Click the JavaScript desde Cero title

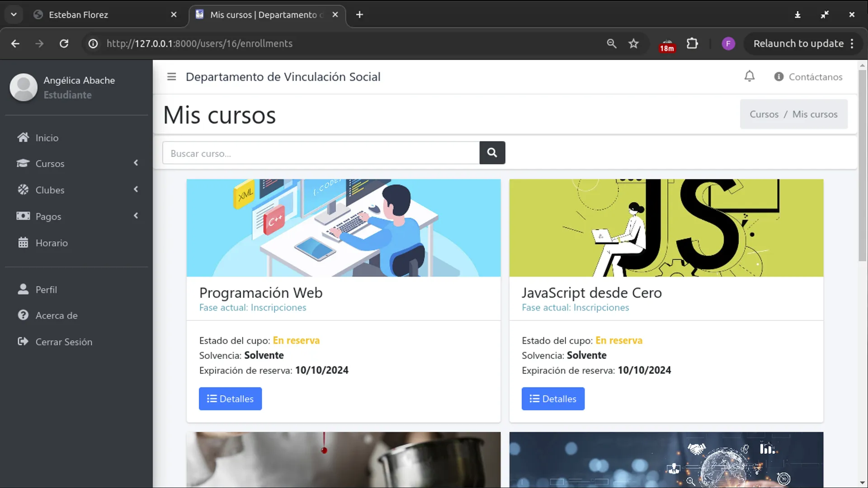(x=592, y=292)
